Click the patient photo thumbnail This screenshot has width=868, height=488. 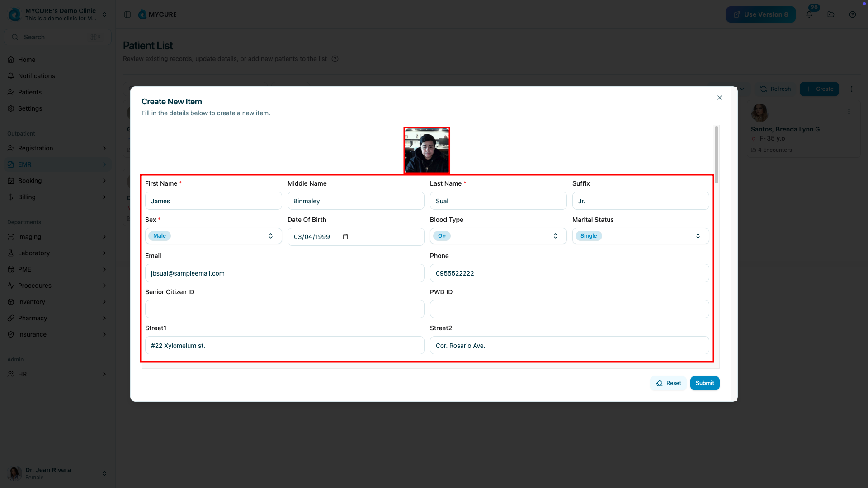tap(426, 150)
